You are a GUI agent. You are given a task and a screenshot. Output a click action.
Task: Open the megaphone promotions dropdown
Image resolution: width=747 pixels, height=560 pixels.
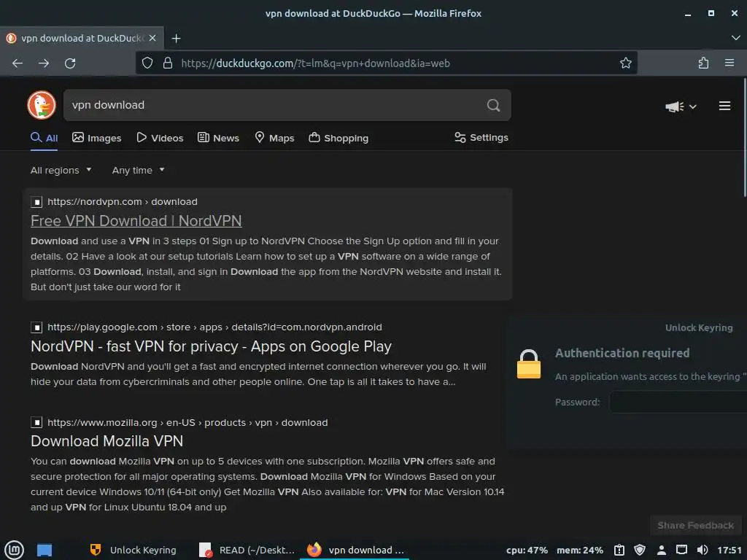point(681,106)
